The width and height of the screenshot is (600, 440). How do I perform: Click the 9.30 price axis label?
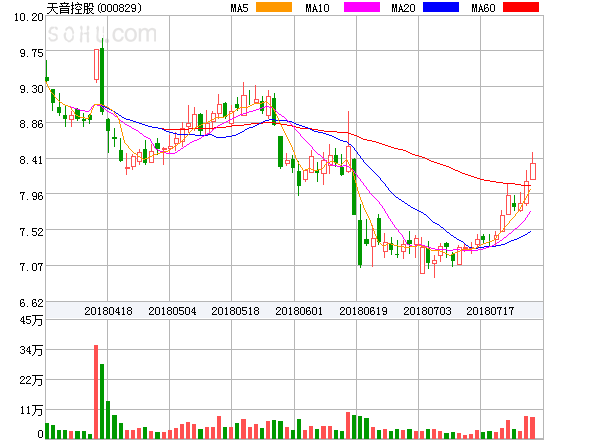coord(31,89)
